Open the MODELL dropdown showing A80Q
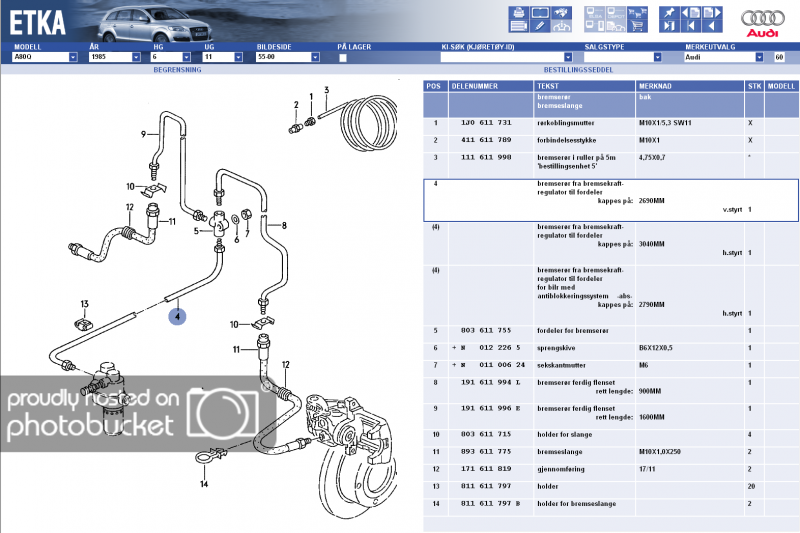The height and width of the screenshot is (533, 800). [x=73, y=58]
